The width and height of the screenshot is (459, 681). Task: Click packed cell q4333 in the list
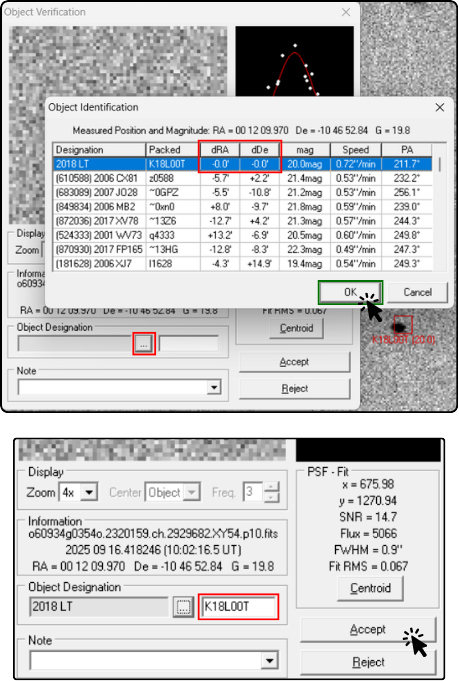[x=173, y=235]
